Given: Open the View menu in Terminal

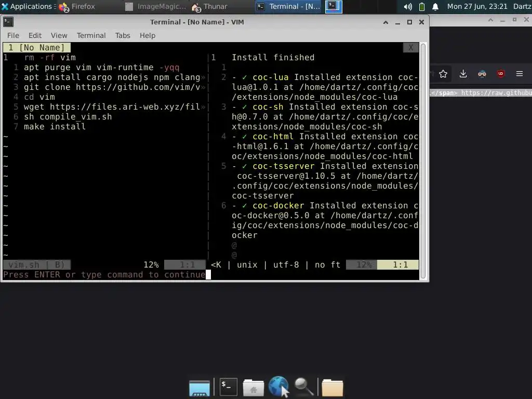Looking at the screenshot, I should pyautogui.click(x=59, y=35).
